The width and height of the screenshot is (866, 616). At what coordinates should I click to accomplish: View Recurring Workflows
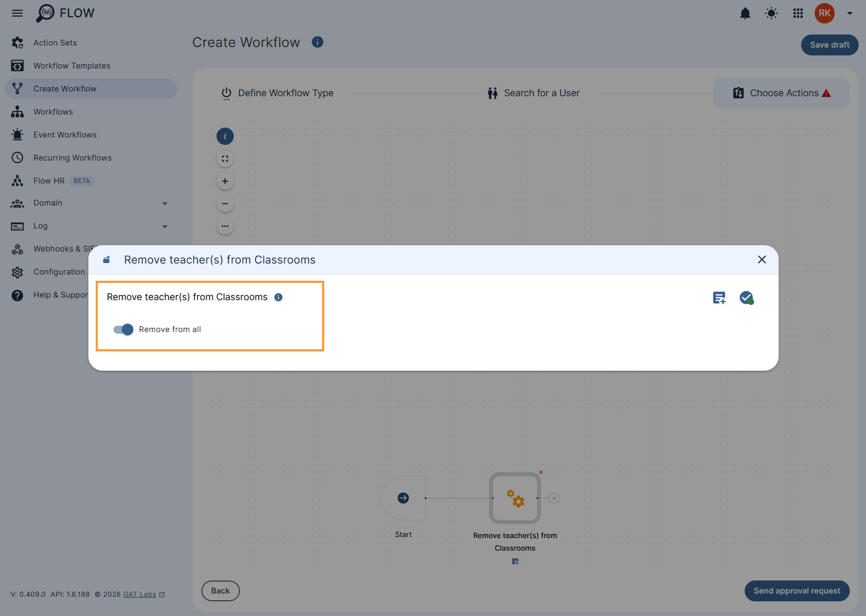point(72,157)
